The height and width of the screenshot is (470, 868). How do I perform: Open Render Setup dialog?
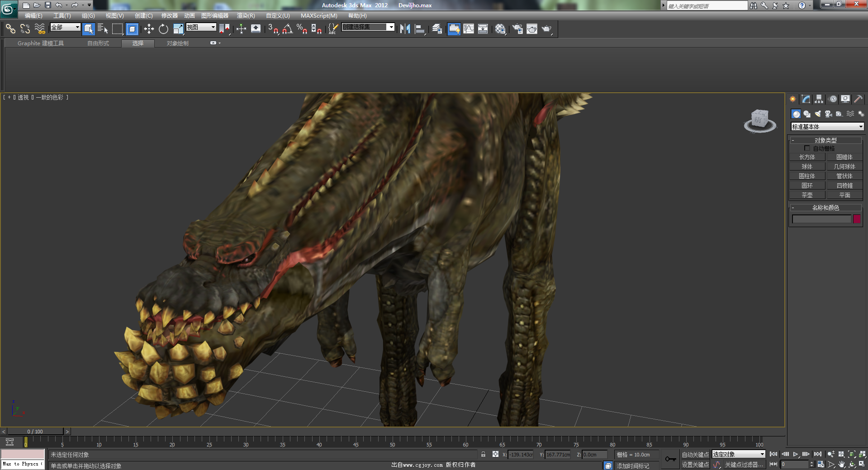[517, 29]
